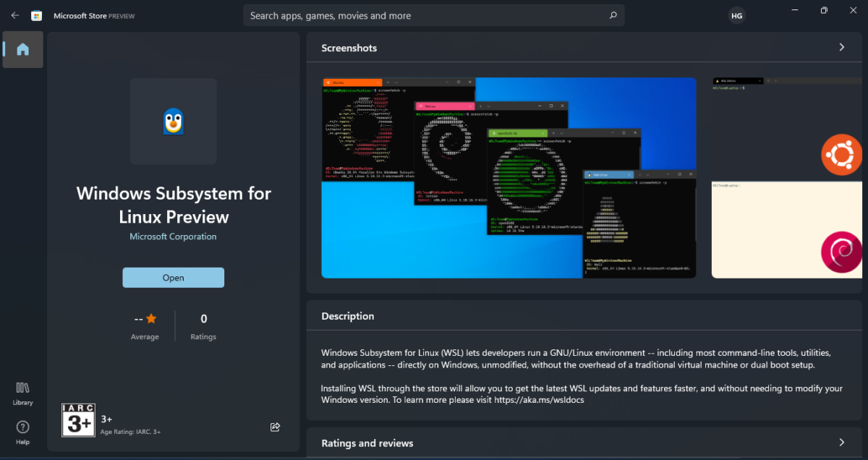
Task: Click the Description heading
Action: point(348,316)
